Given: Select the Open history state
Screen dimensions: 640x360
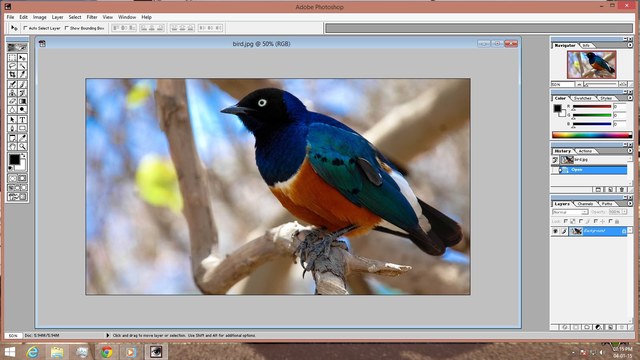Looking at the screenshot, I should (593, 170).
